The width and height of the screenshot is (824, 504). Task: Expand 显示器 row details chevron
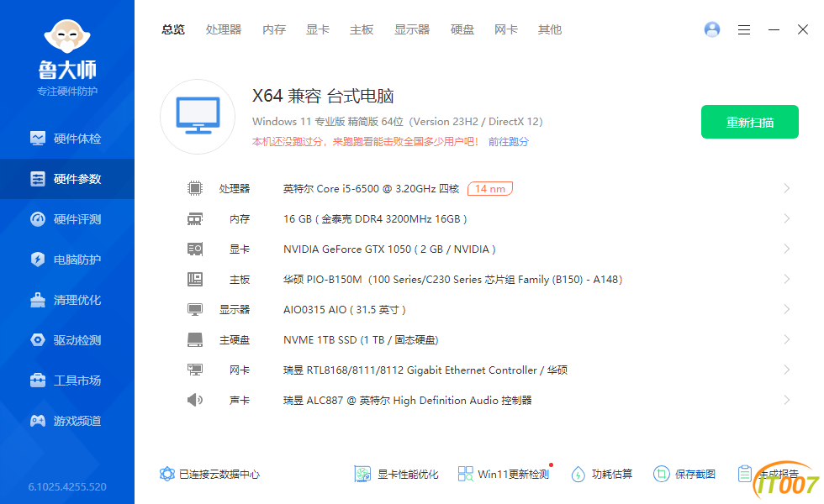coord(787,309)
